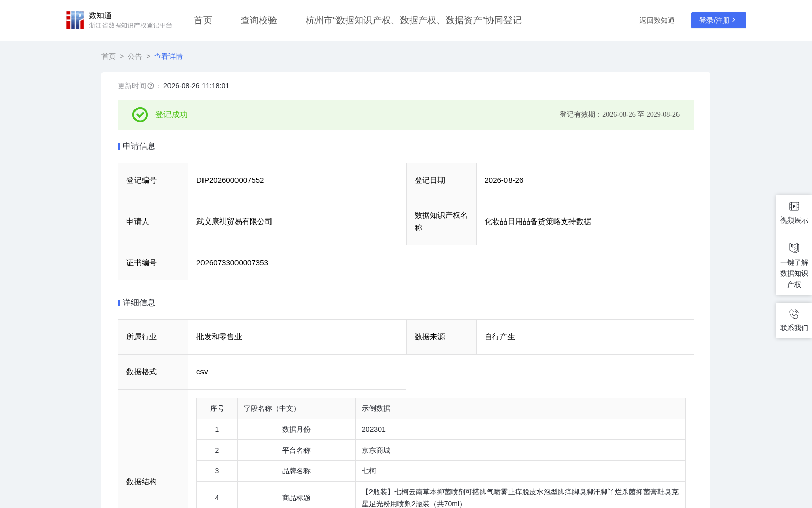Click the 自行产生 data source value

tap(500, 337)
